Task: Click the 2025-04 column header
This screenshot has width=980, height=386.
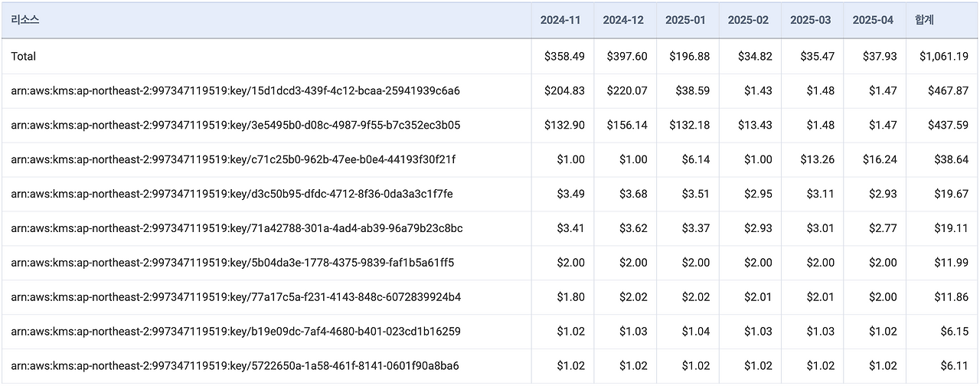Action: (x=873, y=20)
